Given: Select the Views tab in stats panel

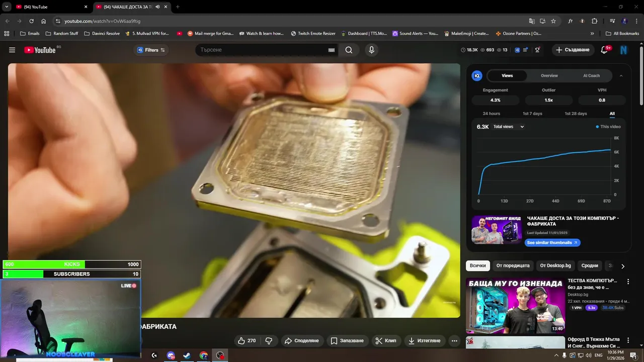Looking at the screenshot, I should pos(507,75).
